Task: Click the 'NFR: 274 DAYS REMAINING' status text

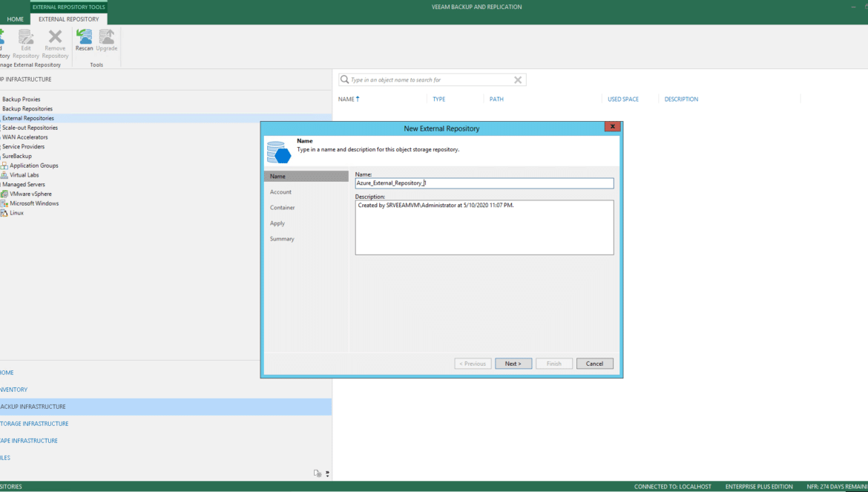Action: [837, 487]
